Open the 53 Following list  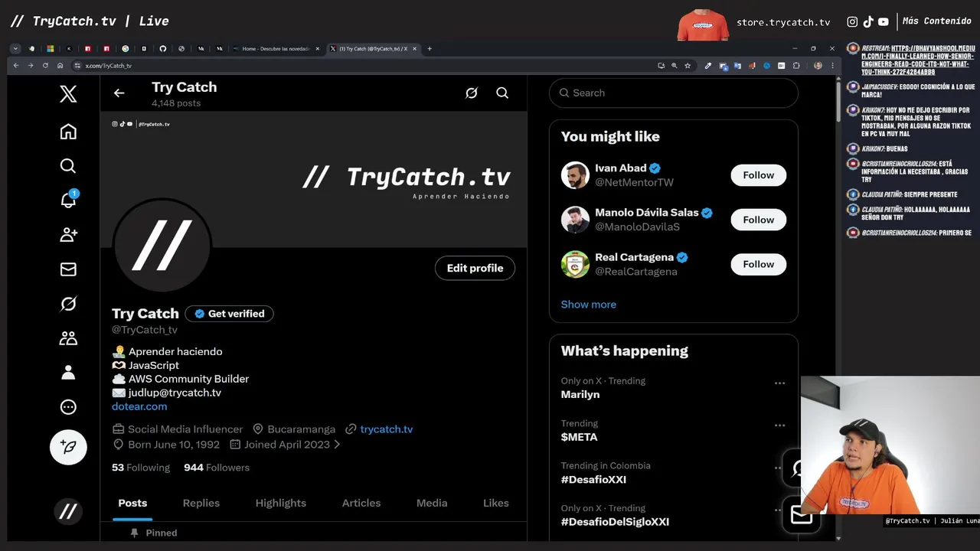coord(141,468)
